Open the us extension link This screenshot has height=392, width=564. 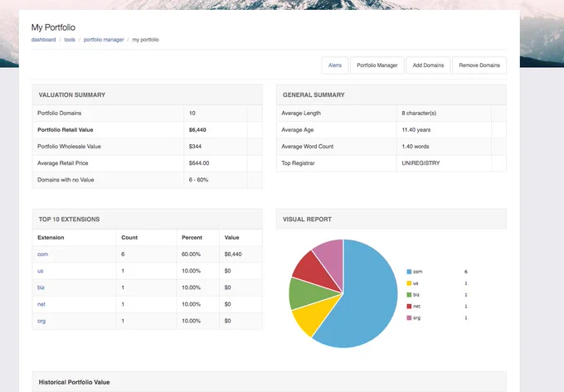tap(41, 271)
